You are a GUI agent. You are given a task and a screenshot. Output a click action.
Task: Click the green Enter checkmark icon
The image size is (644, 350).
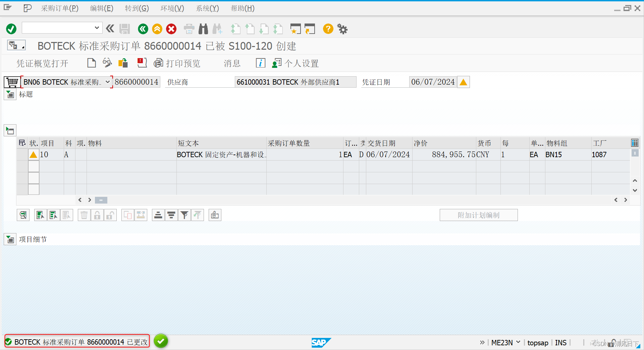click(11, 29)
